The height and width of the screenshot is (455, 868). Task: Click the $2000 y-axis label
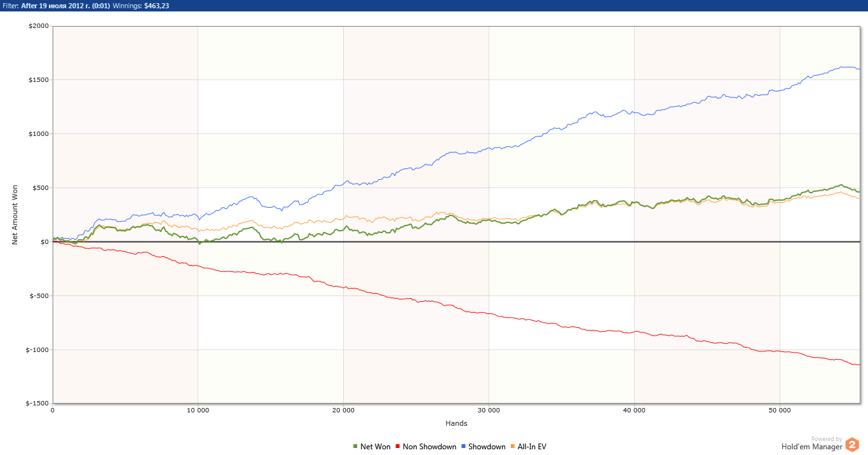[x=37, y=26]
